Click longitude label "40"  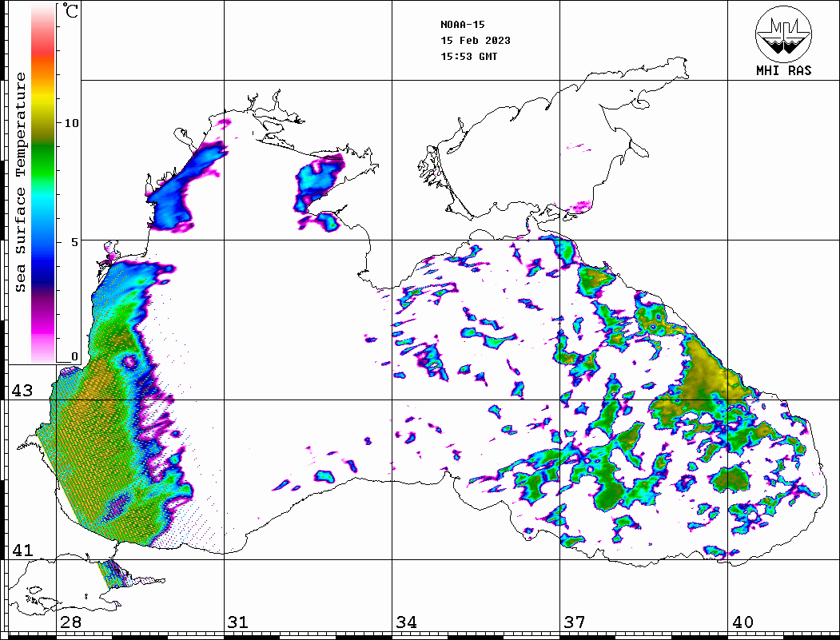click(x=742, y=622)
